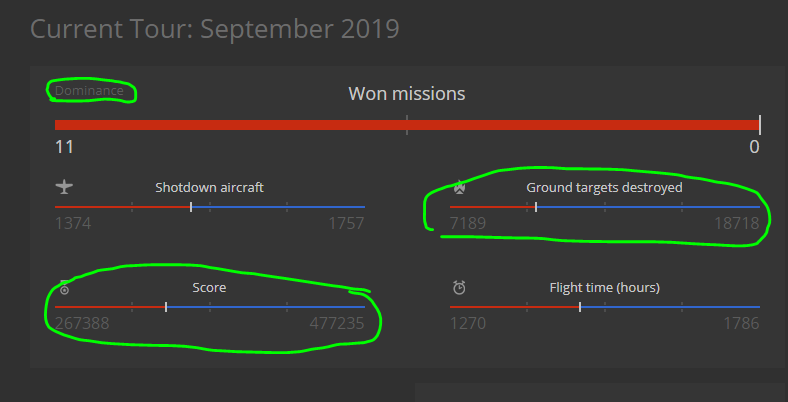Viewport: 788px width, 402px height.
Task: Click the Ground targets destroyed label
Action: coord(604,187)
